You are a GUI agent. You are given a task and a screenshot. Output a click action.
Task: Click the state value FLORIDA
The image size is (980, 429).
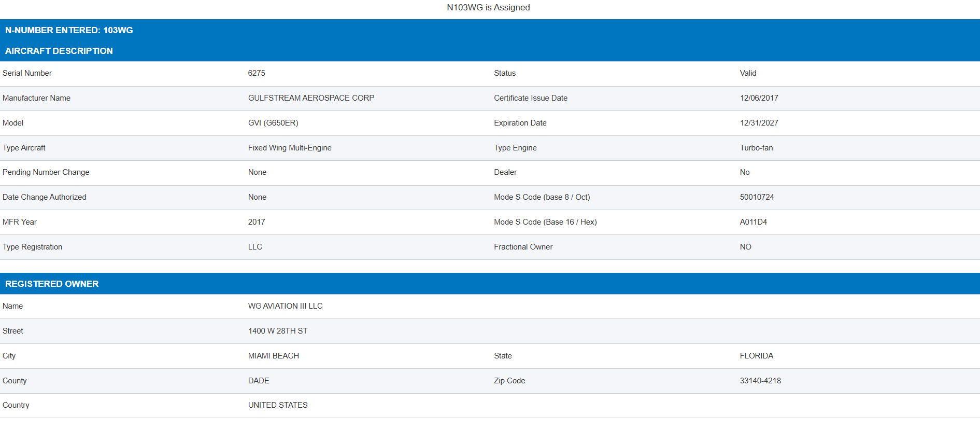756,356
